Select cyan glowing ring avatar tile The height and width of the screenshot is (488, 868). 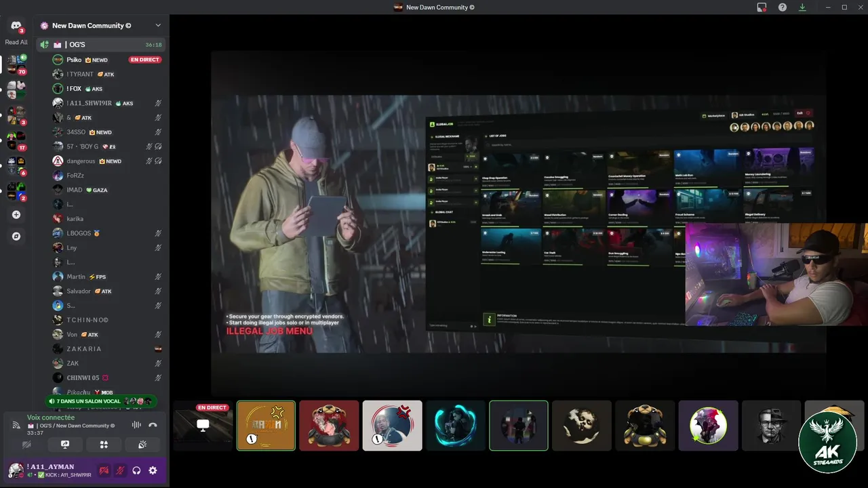(455, 426)
